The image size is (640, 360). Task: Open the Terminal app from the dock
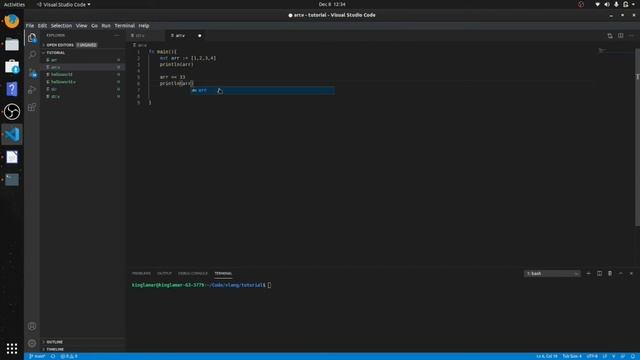tap(12, 180)
